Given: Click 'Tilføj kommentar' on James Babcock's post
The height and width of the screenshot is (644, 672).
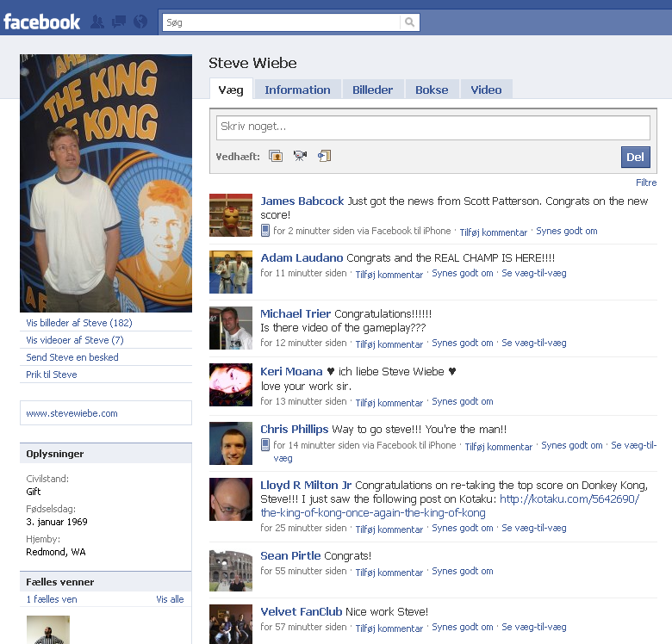Looking at the screenshot, I should (x=494, y=232).
